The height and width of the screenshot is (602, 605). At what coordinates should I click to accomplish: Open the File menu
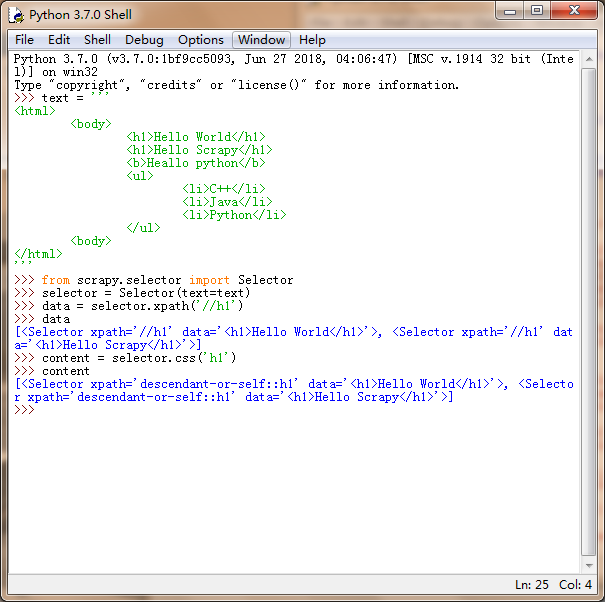[x=24, y=40]
